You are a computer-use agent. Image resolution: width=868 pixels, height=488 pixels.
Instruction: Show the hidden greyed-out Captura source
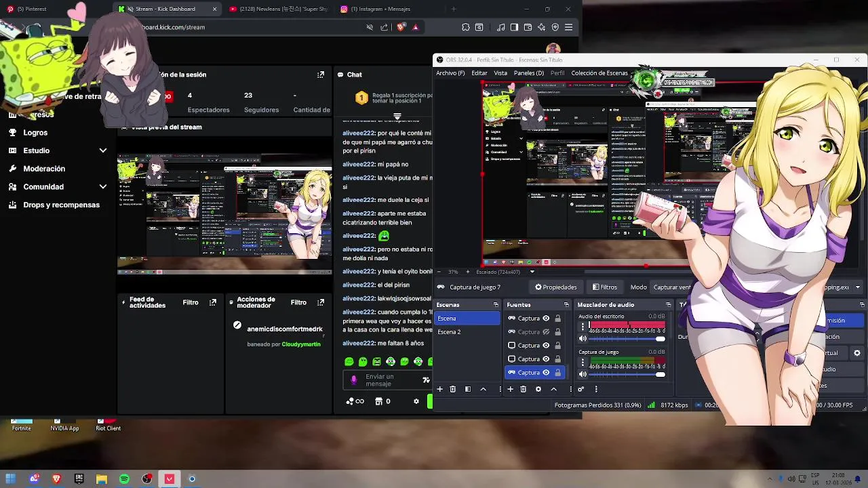point(546,332)
